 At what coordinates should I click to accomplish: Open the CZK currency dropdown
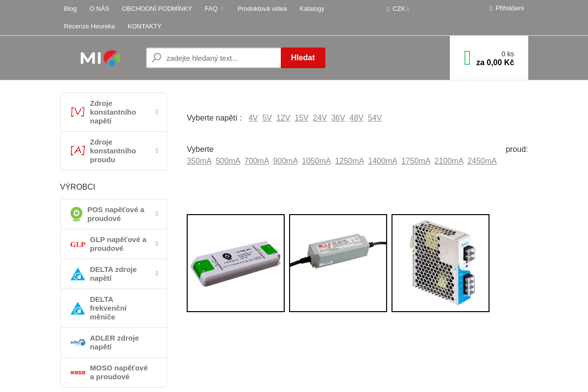click(398, 9)
